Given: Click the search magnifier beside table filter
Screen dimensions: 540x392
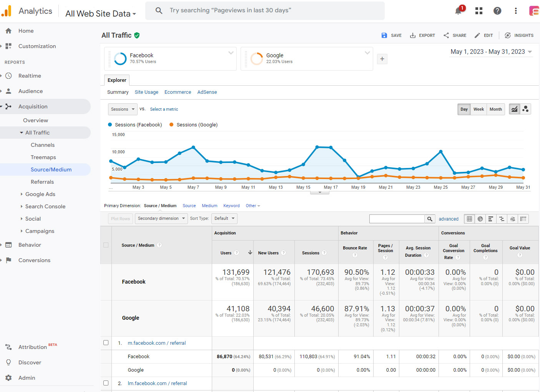Looking at the screenshot, I should [430, 219].
